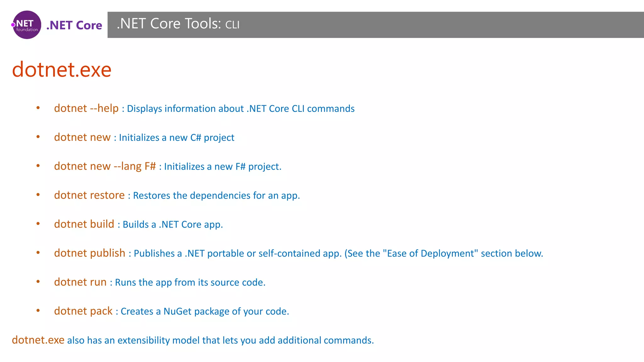Click the "Ease of Deployment" quoted phrase

coord(430,253)
